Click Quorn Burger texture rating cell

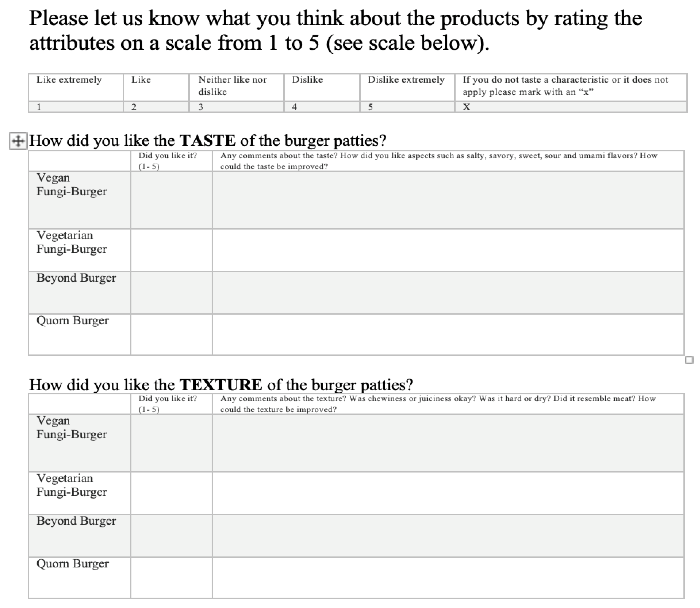pyautogui.click(x=171, y=577)
